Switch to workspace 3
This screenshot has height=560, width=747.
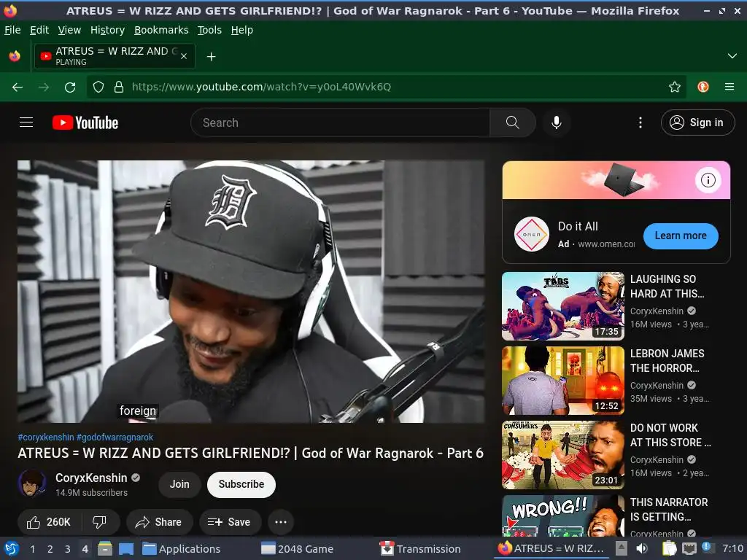click(x=68, y=548)
